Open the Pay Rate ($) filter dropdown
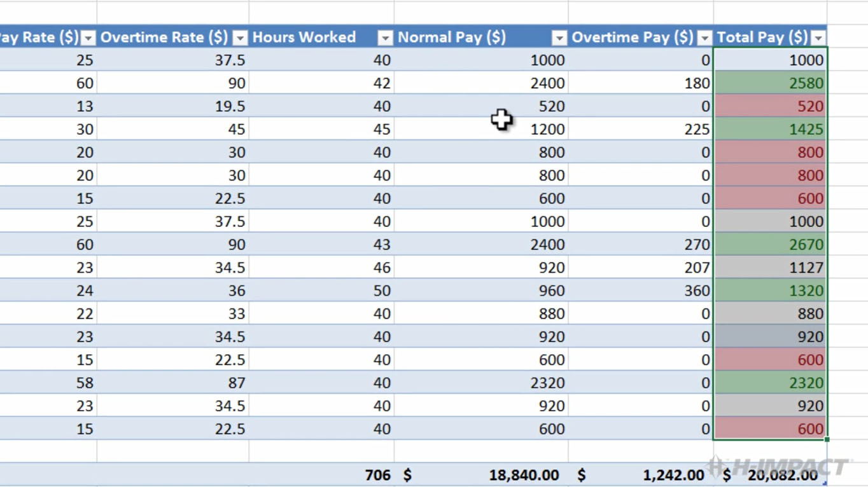868x487 pixels. coord(88,38)
